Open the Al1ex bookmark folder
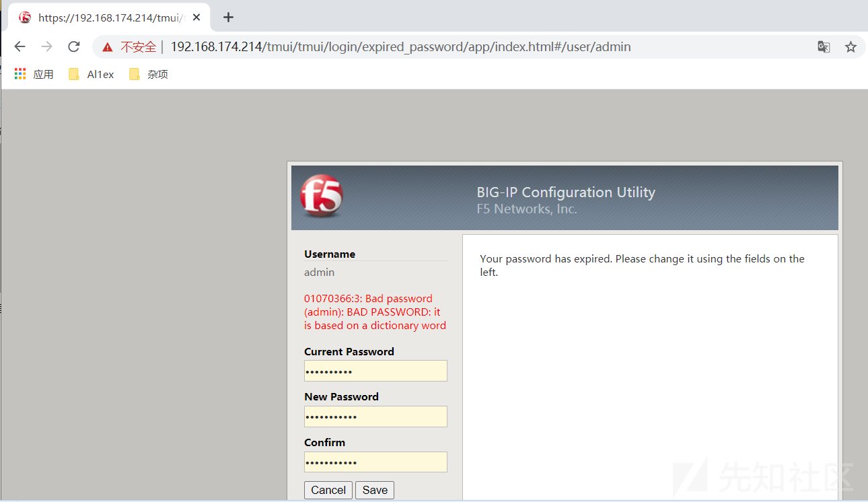Viewport: 868px width, 502px height. coord(92,74)
